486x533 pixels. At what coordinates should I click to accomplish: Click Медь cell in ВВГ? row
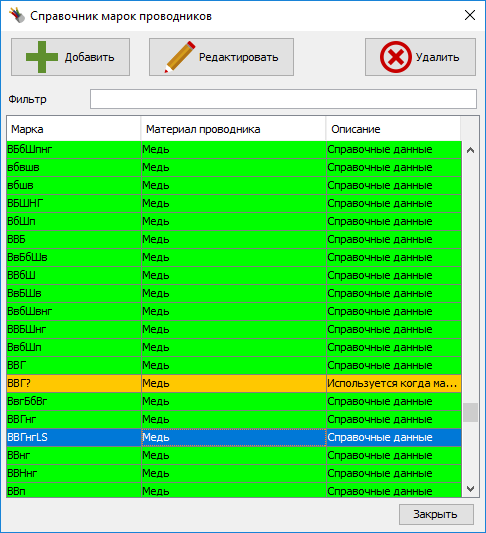tap(233, 383)
